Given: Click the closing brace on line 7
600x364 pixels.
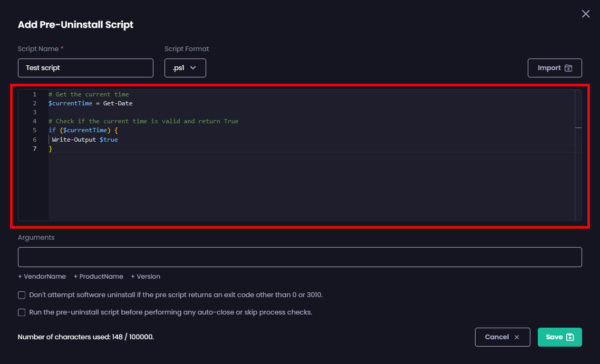Looking at the screenshot, I should [51, 149].
